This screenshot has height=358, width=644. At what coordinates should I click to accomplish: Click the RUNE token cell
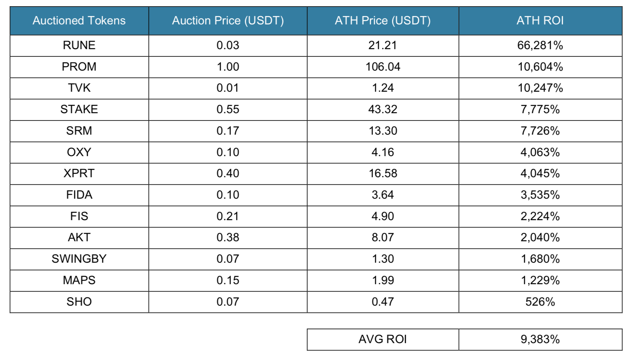click(x=79, y=45)
